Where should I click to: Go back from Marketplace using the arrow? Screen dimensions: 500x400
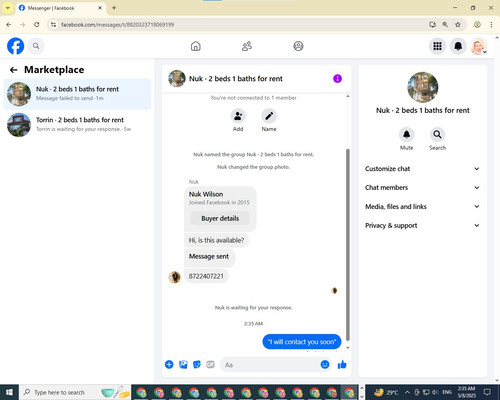[13, 70]
